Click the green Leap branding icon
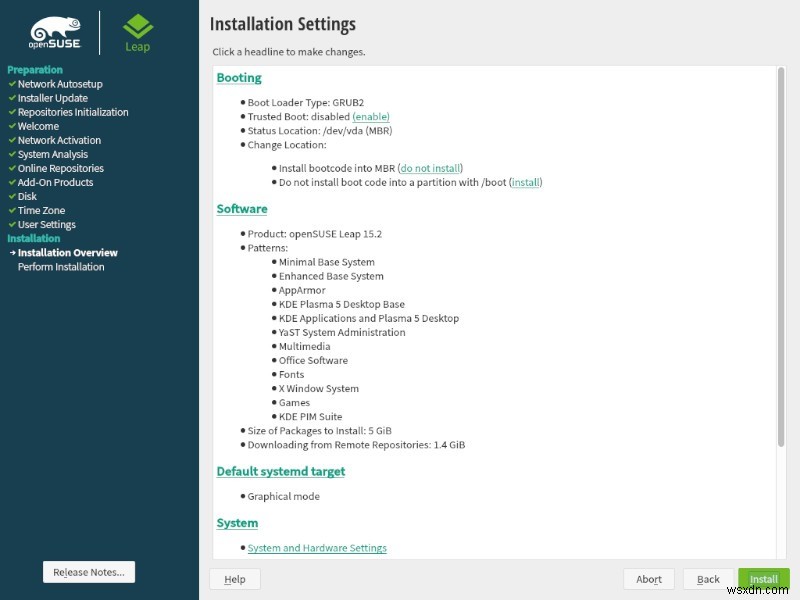Screen dimensions: 800x600 (x=137, y=27)
